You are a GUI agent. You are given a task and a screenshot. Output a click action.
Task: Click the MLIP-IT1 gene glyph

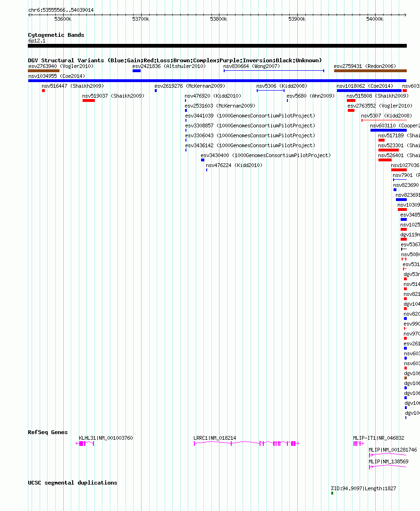[359, 444]
